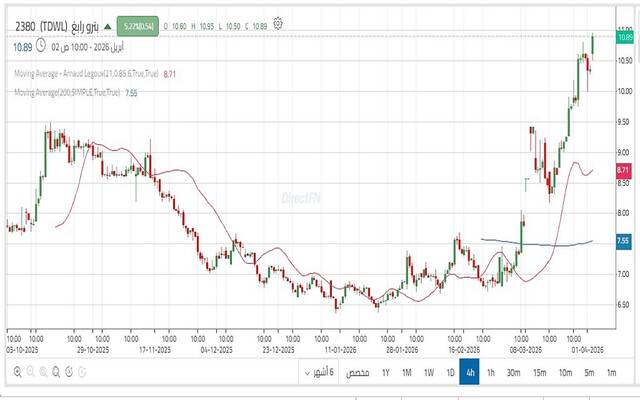
Task: Set interval to 15m
Action: pos(540,373)
